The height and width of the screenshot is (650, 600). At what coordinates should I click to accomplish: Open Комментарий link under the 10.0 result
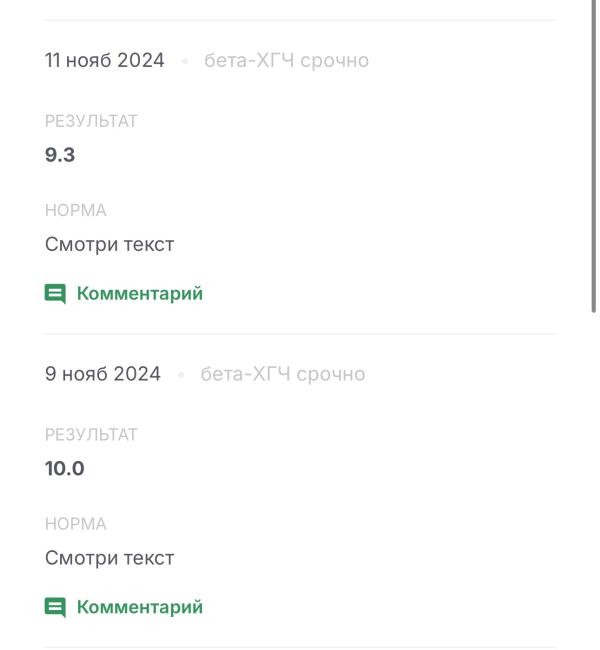139,607
